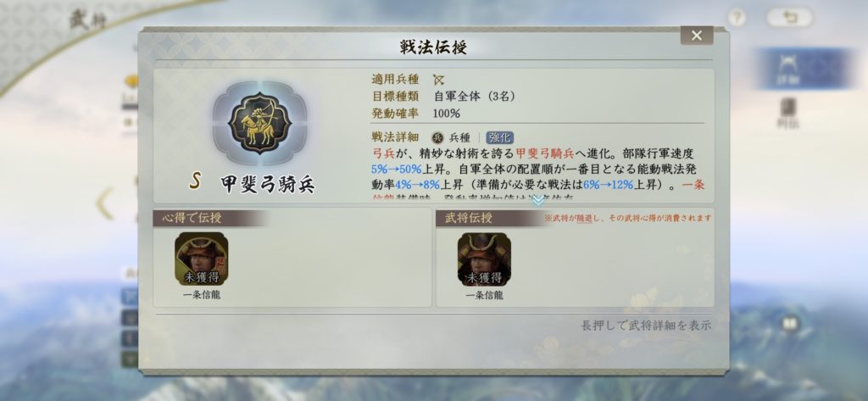The image size is (868, 401).
Task: Close the 戦法伝授 dialog with X
Action: tap(697, 36)
